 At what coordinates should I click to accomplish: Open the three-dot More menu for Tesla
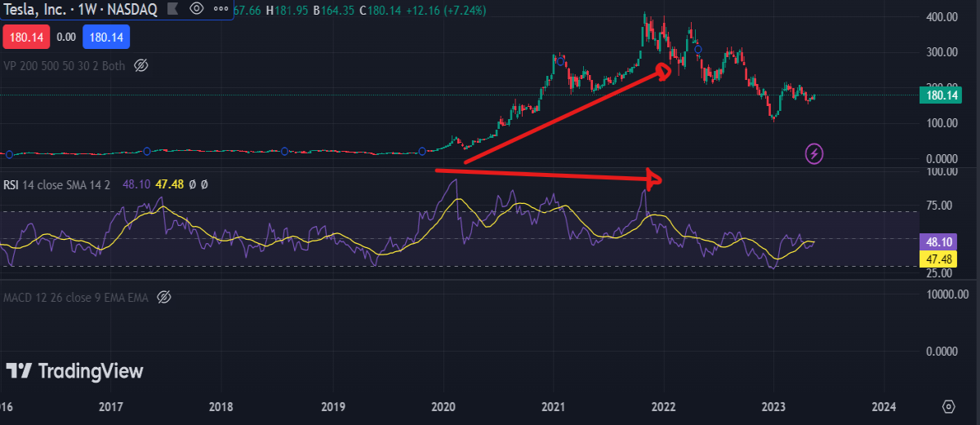(220, 9)
